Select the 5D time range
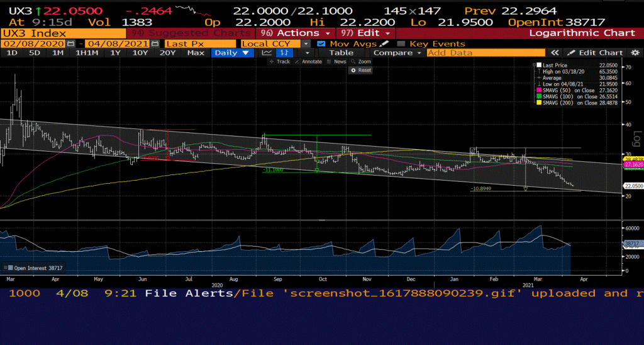The height and width of the screenshot is (345, 644). (35, 53)
